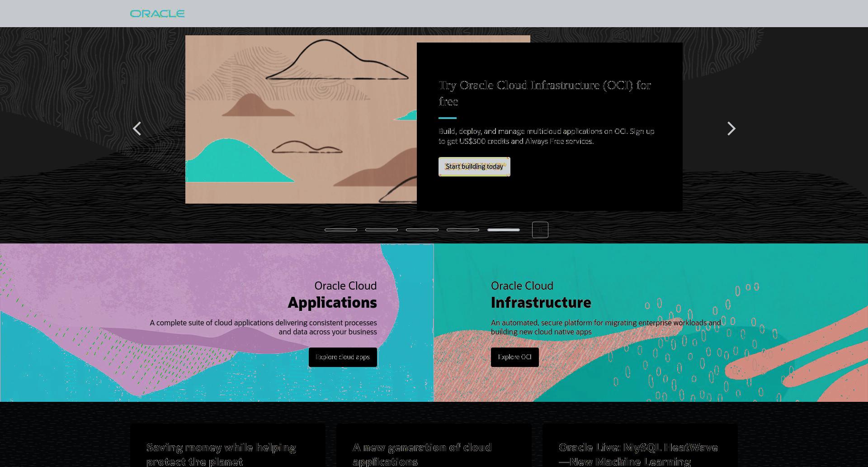This screenshot has height=467, width=868.
Task: Select the third carousel slide indicator
Action: pos(422,230)
